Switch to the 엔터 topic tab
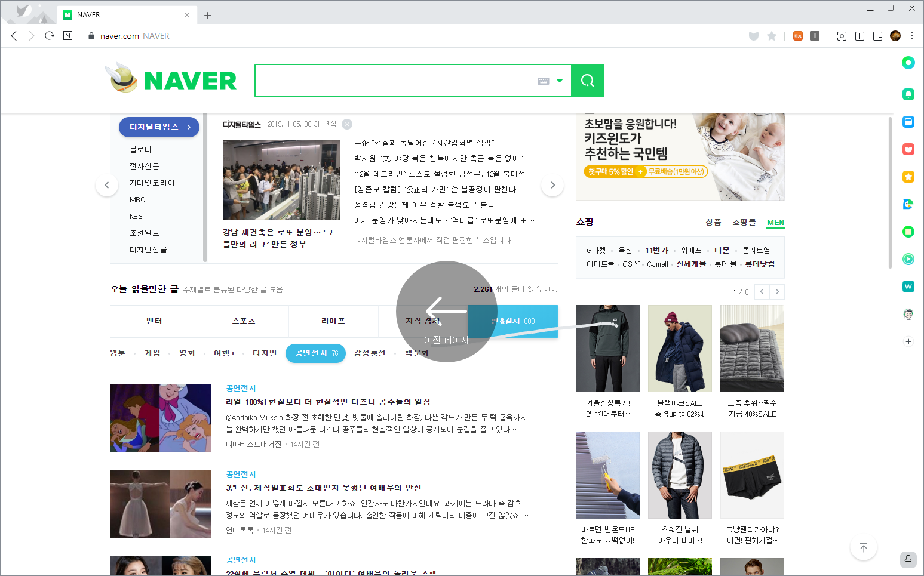The width and height of the screenshot is (924, 576). [155, 321]
